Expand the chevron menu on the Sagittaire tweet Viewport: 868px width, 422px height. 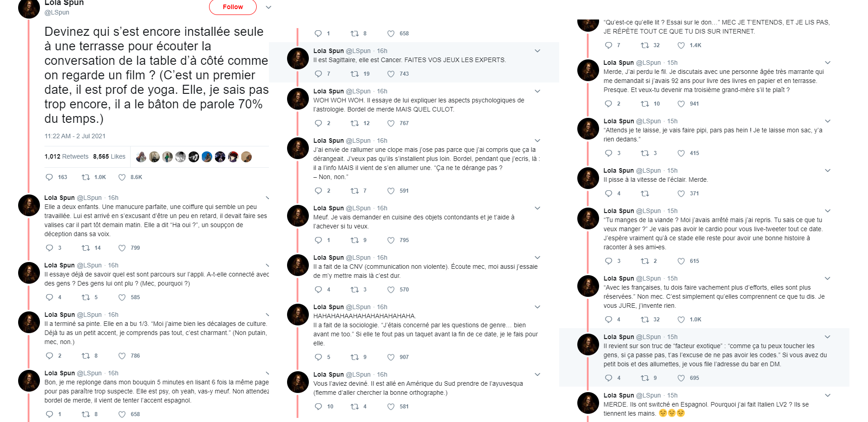click(537, 51)
